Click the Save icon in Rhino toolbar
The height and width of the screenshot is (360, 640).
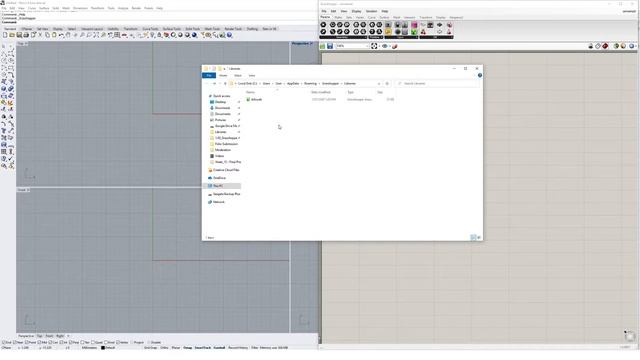(x=19, y=36)
